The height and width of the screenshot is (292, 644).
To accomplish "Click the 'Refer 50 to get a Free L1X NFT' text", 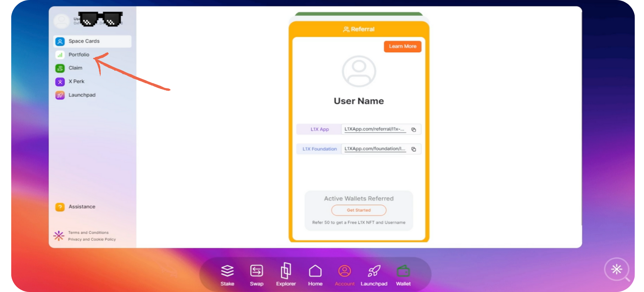I will (359, 222).
